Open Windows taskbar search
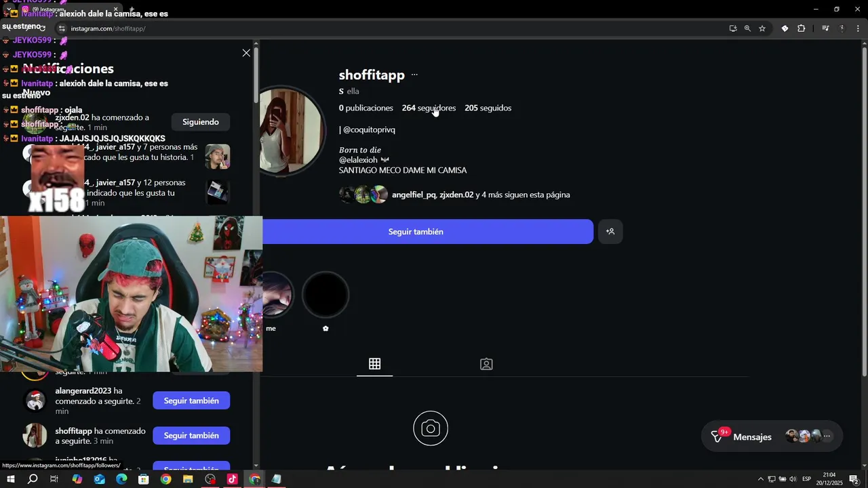 click(33, 479)
